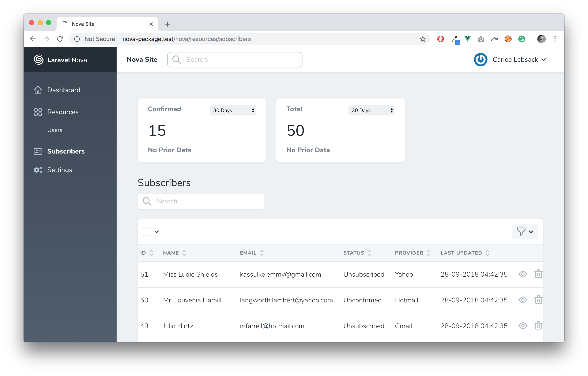The image size is (588, 376).
Task: Open Settings in the sidebar
Action: [x=60, y=170]
